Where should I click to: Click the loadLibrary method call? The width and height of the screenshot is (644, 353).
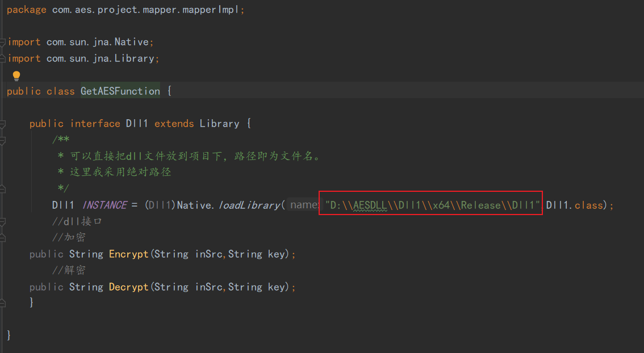(249, 205)
